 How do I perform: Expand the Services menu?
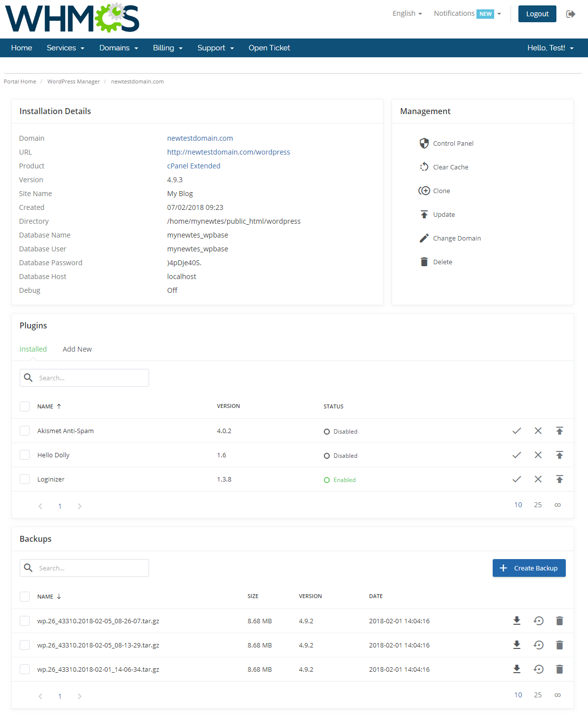[x=66, y=48]
